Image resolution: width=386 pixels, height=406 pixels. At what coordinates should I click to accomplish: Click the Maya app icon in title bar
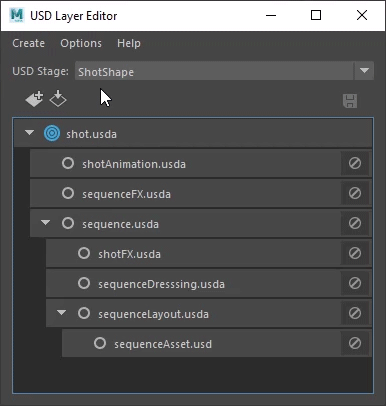tap(17, 15)
